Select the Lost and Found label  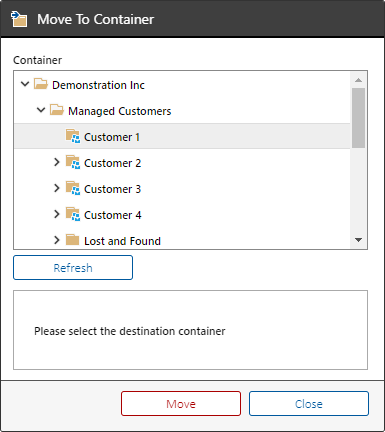coord(122,241)
